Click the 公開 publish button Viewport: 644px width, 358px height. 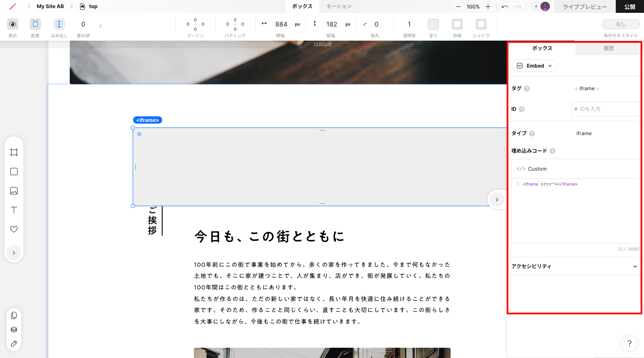point(629,7)
